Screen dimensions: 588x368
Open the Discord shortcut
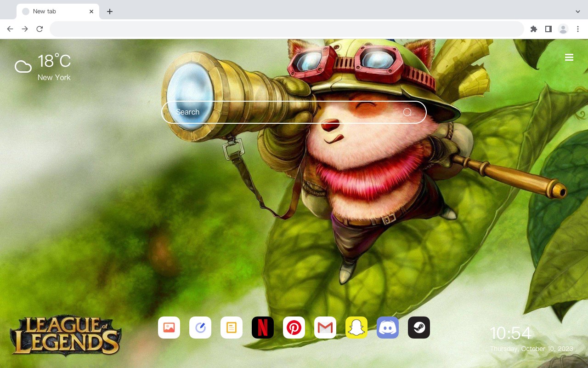388,328
